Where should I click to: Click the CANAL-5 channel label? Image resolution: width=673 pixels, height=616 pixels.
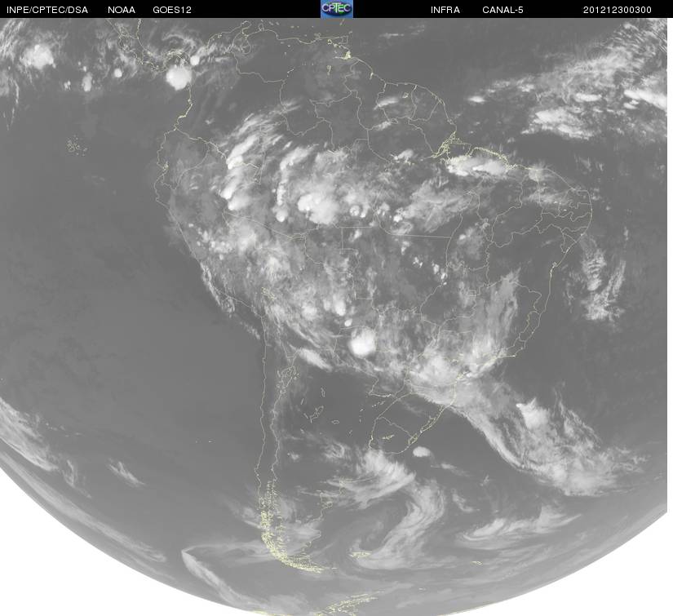point(503,10)
